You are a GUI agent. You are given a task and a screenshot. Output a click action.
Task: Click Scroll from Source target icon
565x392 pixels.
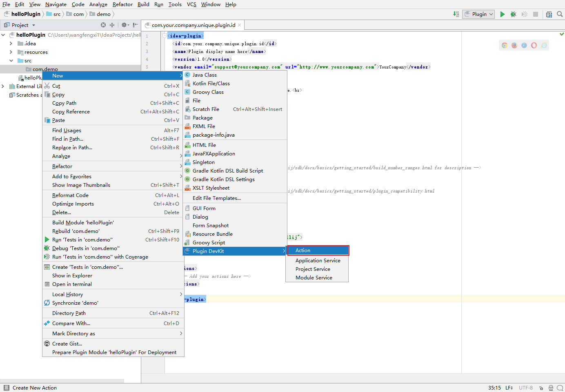[103, 25]
